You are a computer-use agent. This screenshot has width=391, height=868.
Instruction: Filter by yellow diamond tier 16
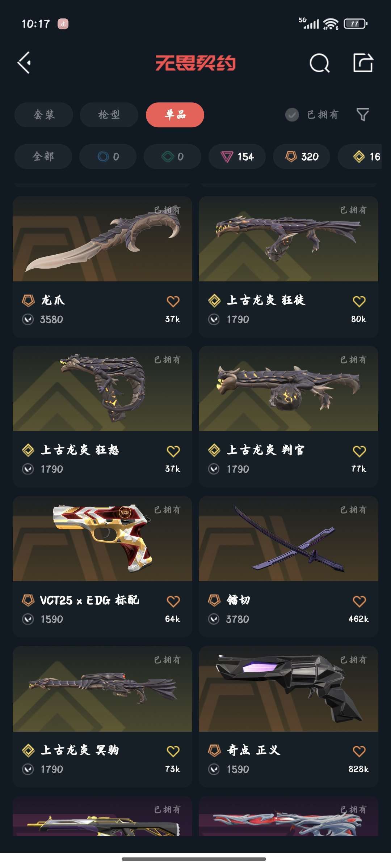pyautogui.click(x=360, y=156)
